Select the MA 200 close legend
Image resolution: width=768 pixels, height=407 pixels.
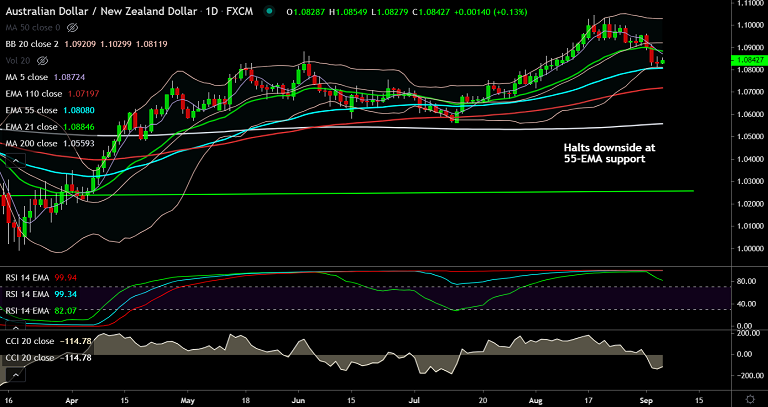31,144
